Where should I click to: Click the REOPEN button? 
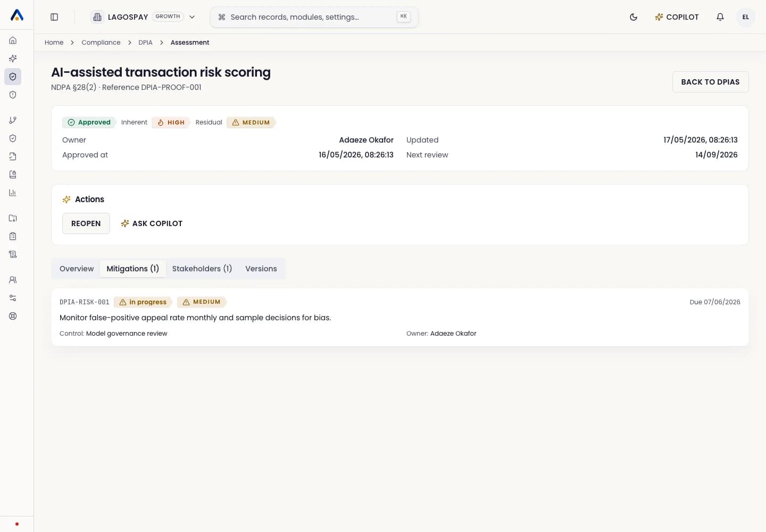86,223
